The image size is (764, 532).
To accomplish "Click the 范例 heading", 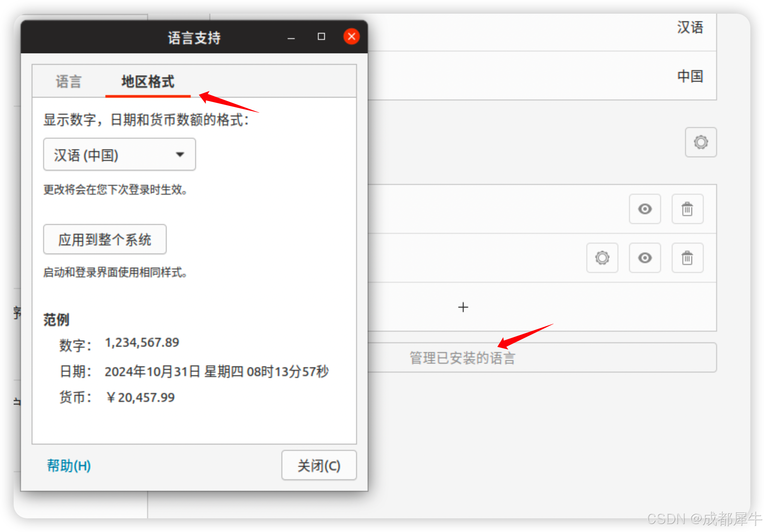I will tap(56, 320).
